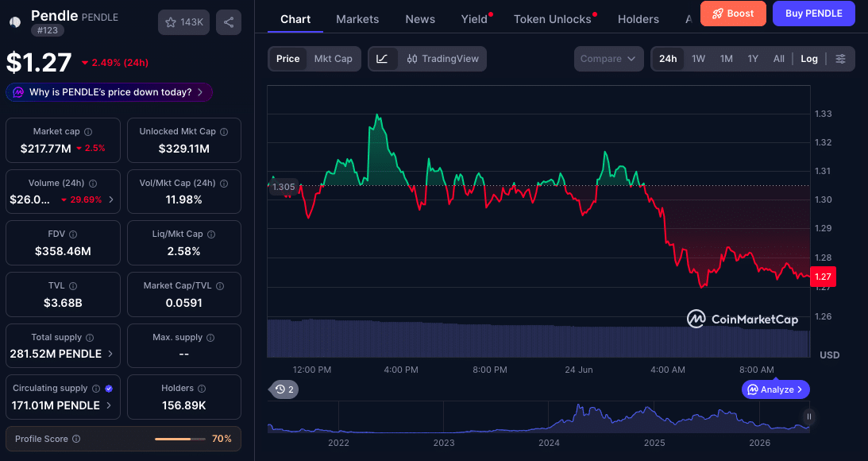Open the Token Unlocks tab

coord(553,19)
